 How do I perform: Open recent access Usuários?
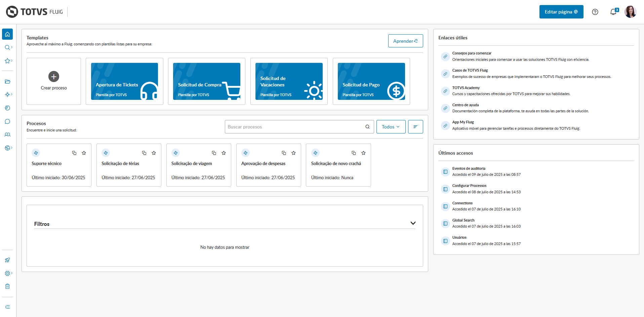pyautogui.click(x=459, y=237)
